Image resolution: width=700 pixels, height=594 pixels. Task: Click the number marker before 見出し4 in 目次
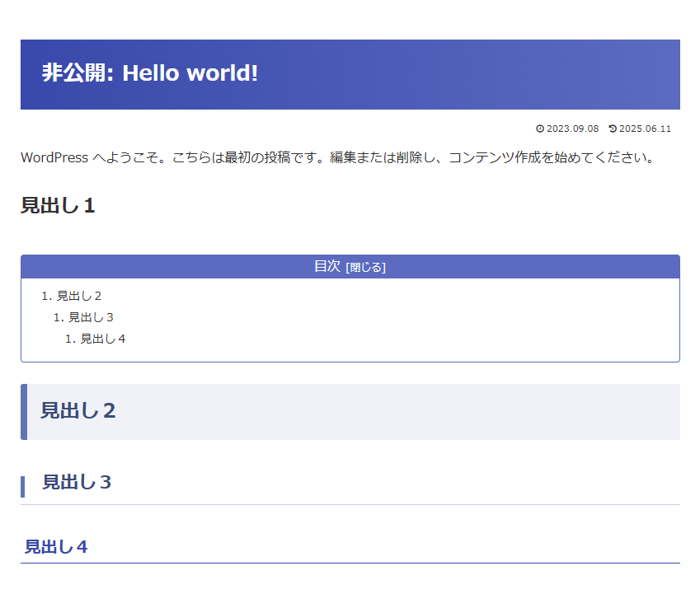(71, 339)
